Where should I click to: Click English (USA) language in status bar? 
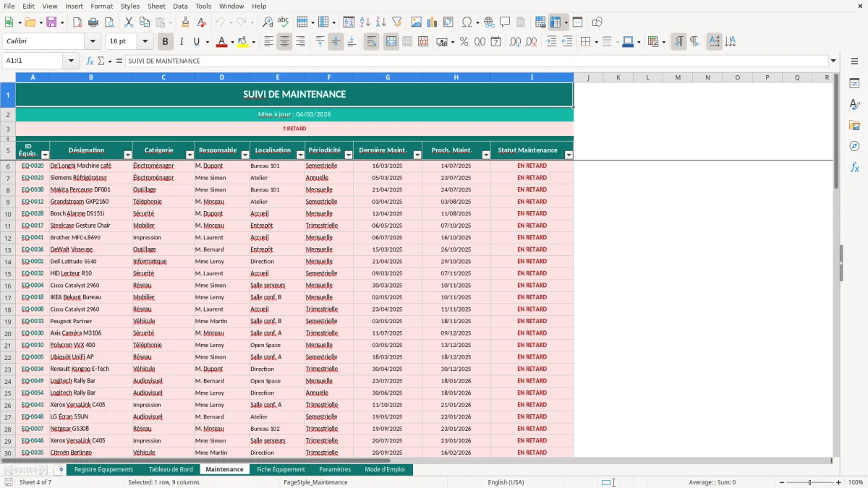506,482
